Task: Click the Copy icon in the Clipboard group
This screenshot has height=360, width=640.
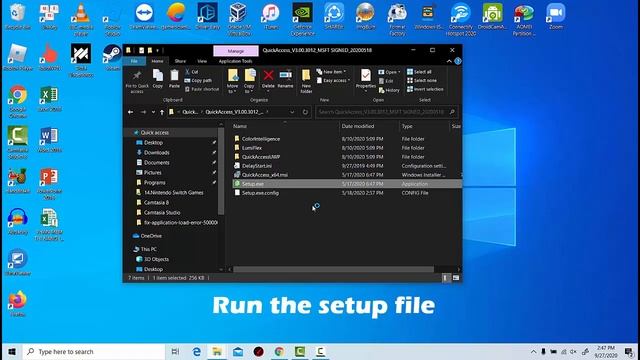Action: pyautogui.click(x=158, y=79)
